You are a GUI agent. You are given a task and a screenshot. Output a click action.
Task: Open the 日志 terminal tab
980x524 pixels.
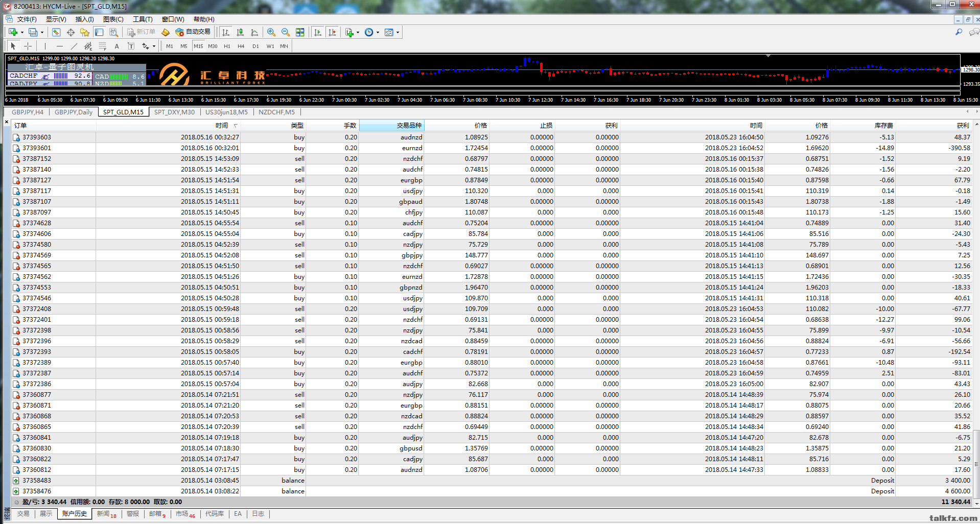(x=258, y=514)
